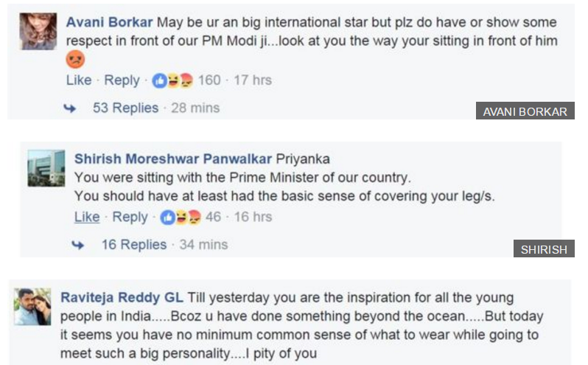Reply to Avani Borkar's comment
588x365 pixels.
pyautogui.click(x=122, y=80)
